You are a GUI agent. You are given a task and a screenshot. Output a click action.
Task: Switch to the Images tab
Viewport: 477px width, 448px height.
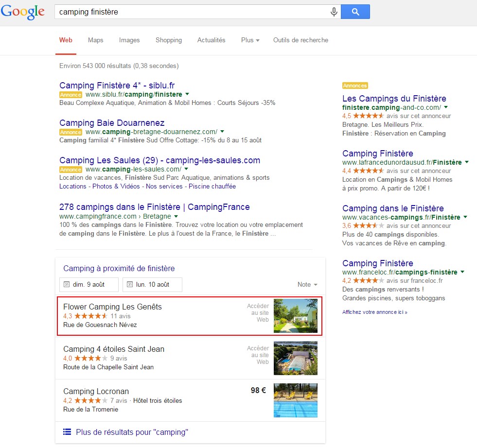tap(129, 40)
